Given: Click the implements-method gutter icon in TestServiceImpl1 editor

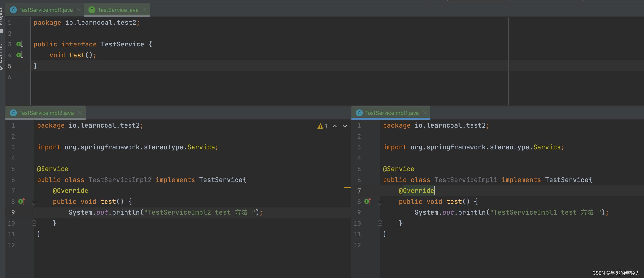Looking at the screenshot, I should pos(368,201).
